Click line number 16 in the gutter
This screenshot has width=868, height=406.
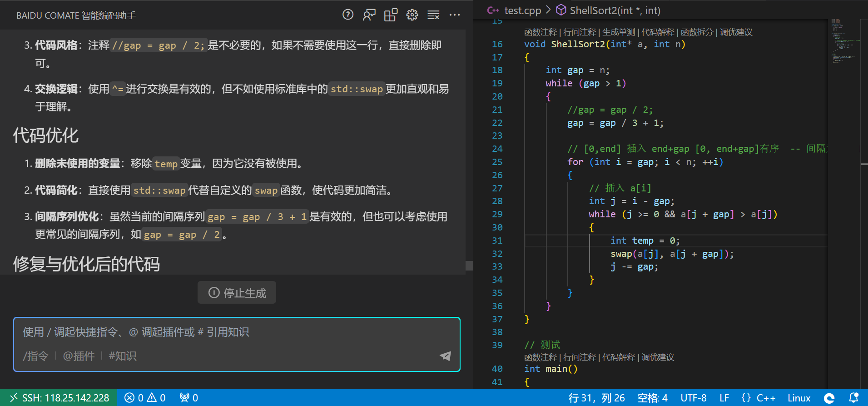(497, 44)
